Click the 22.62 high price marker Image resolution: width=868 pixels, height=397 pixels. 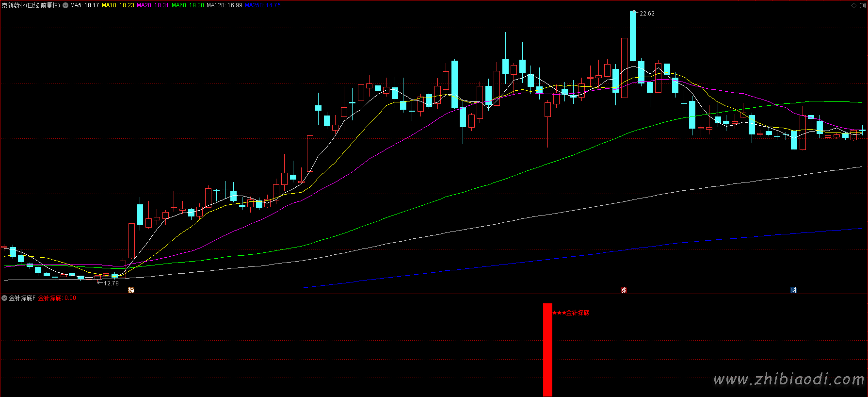(646, 14)
